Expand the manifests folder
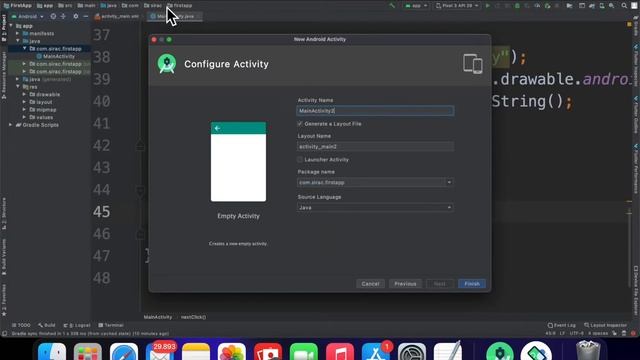This screenshot has width=640, height=360. pos(17,33)
